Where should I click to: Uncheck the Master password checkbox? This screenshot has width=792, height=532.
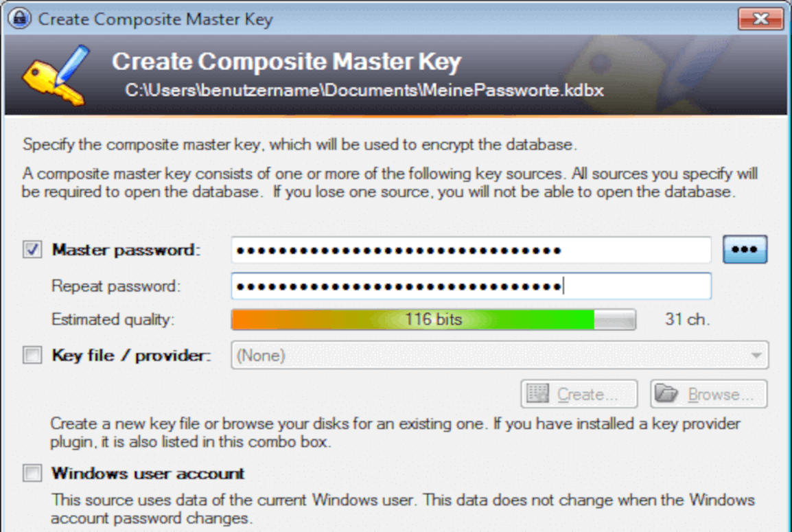[32, 250]
